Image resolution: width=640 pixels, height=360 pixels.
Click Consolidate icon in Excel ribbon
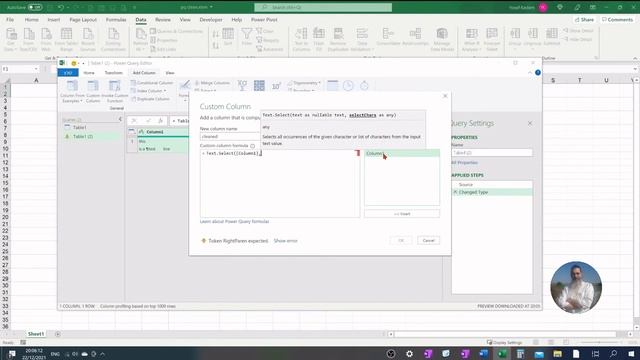coord(388,37)
